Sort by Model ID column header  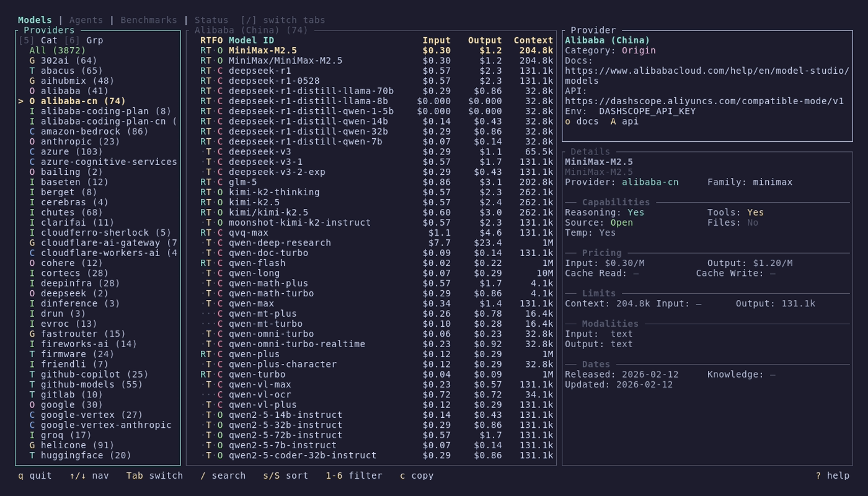point(251,40)
